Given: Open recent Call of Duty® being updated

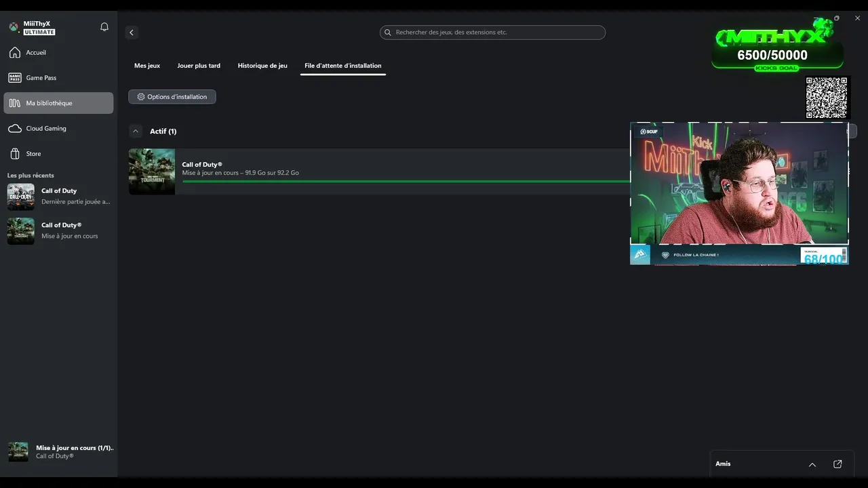Looking at the screenshot, I should (58, 231).
